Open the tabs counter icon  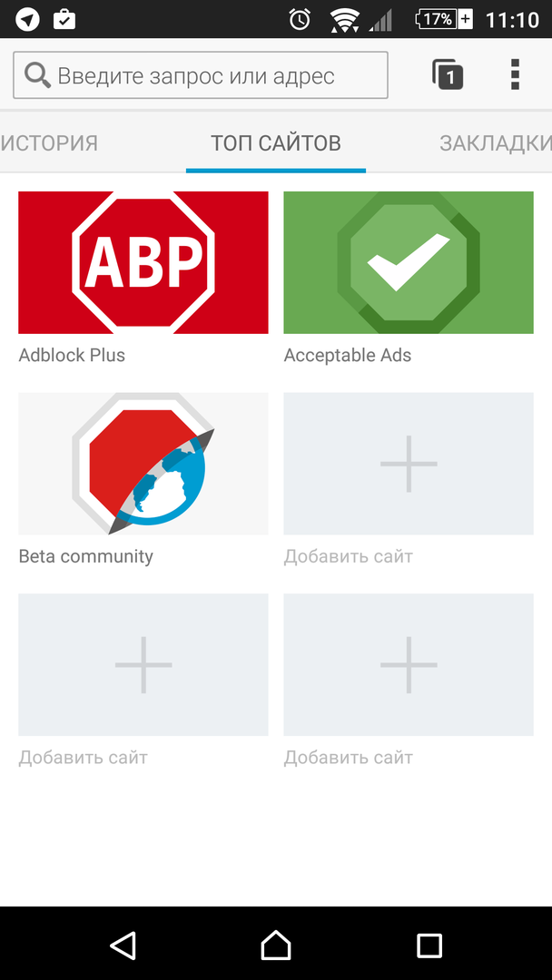pyautogui.click(x=448, y=74)
